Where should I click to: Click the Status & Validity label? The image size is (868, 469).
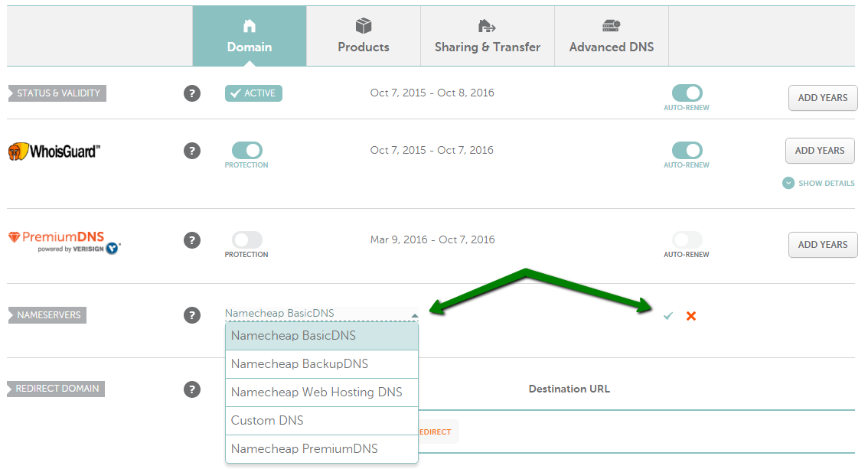(x=57, y=93)
